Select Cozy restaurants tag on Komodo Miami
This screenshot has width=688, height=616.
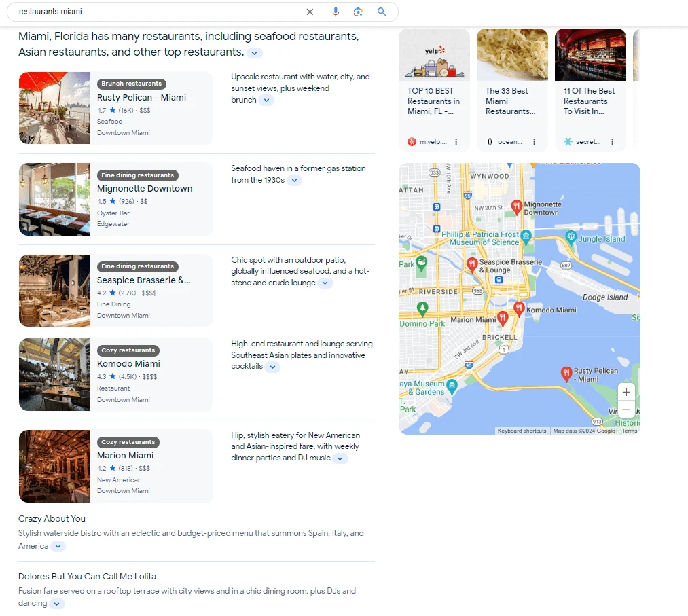pos(128,350)
